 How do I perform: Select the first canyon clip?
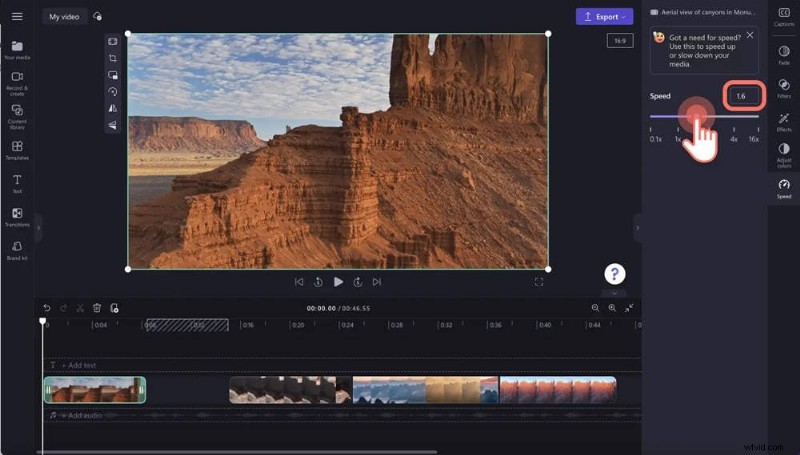tap(94, 390)
